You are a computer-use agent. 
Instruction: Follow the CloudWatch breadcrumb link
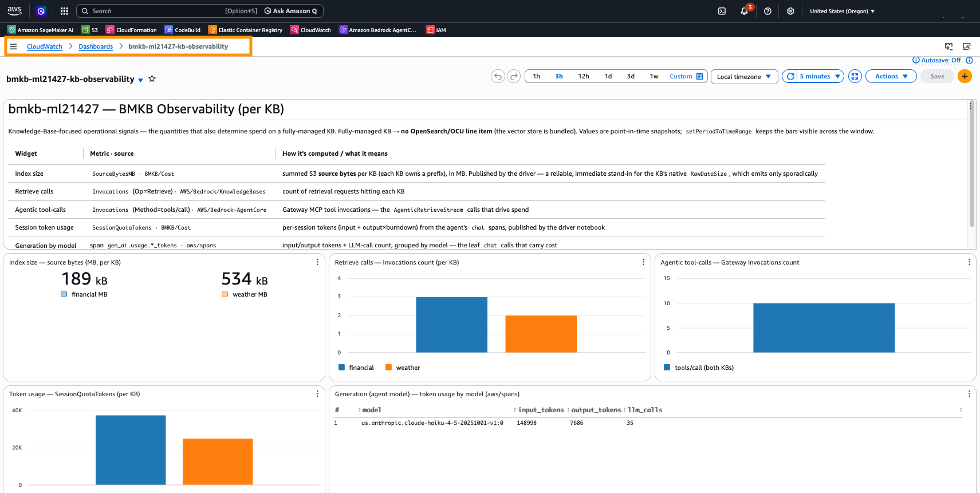pyautogui.click(x=45, y=46)
